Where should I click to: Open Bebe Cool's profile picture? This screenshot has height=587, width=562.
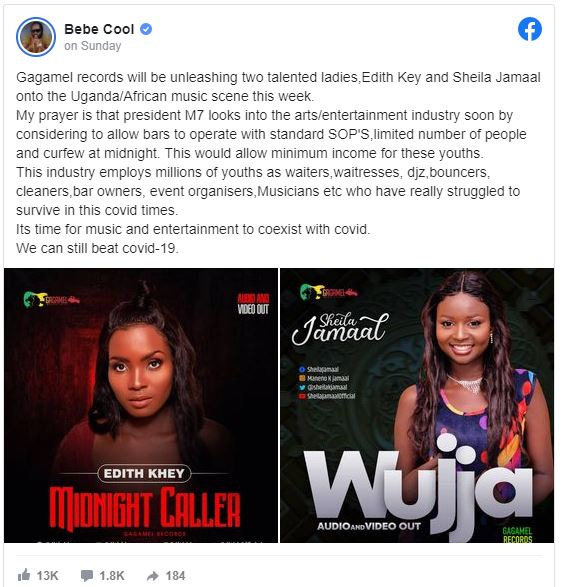pos(36,37)
